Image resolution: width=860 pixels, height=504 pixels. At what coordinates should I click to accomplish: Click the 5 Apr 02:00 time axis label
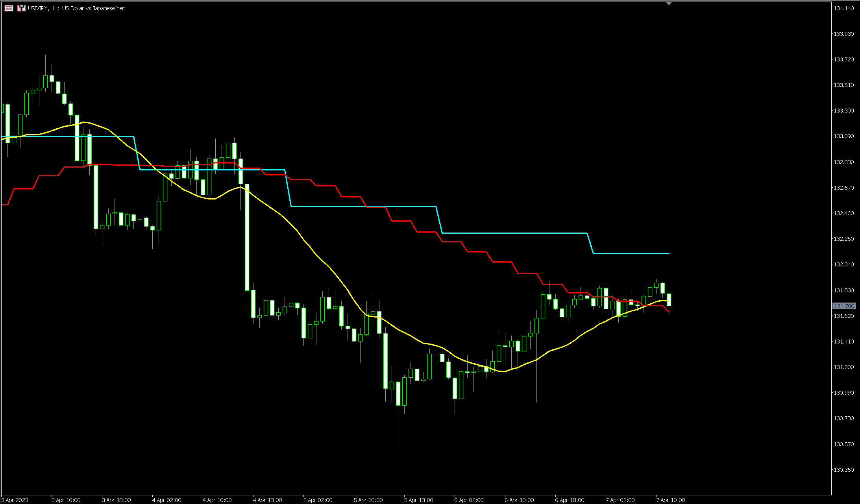tap(318, 500)
